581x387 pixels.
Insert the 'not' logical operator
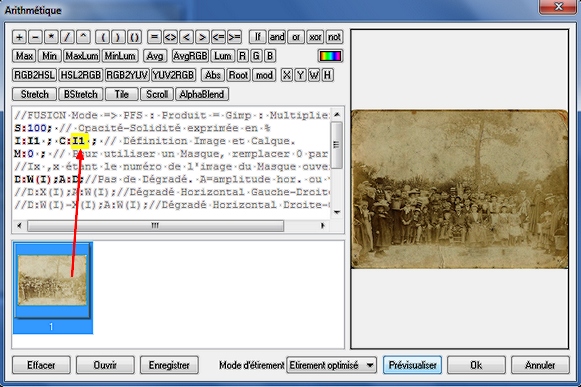(334, 37)
